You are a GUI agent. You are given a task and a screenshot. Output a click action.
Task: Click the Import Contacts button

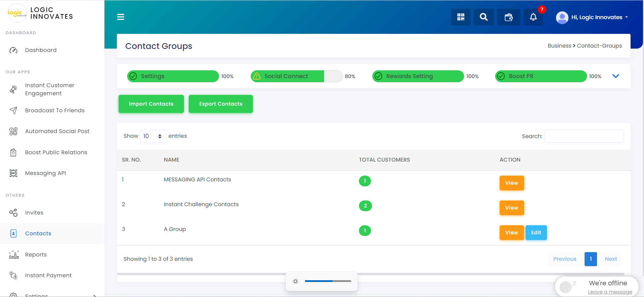tap(151, 104)
